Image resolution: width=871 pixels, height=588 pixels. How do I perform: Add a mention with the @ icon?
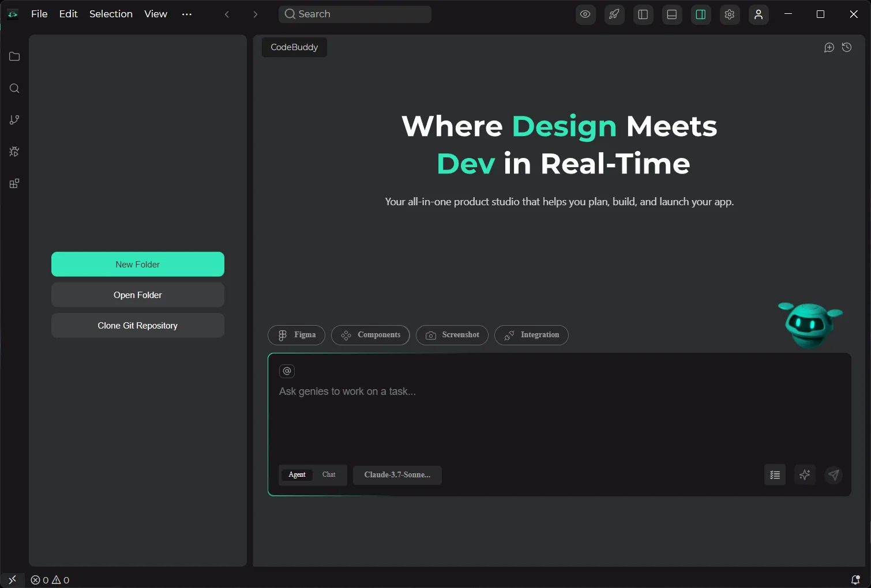tap(287, 371)
